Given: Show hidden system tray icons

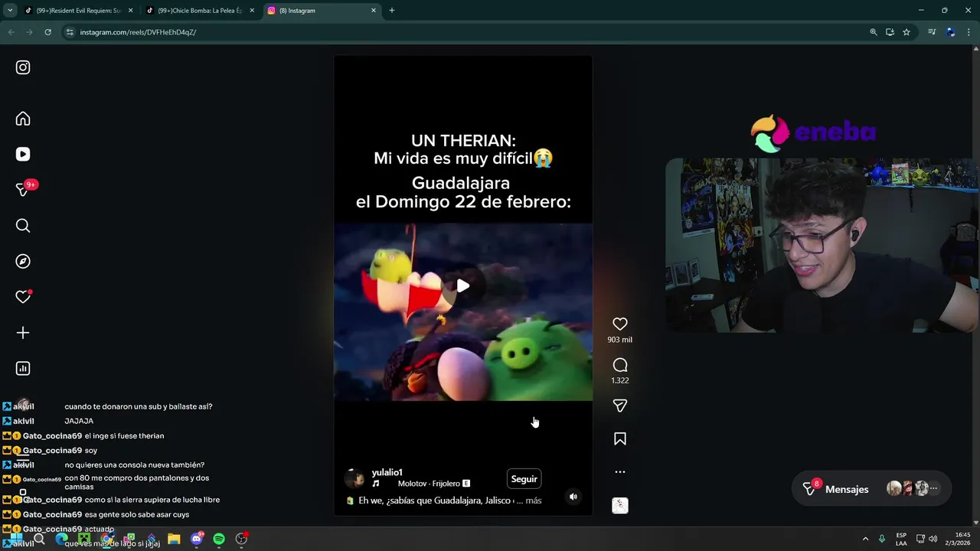Looking at the screenshot, I should (x=865, y=539).
